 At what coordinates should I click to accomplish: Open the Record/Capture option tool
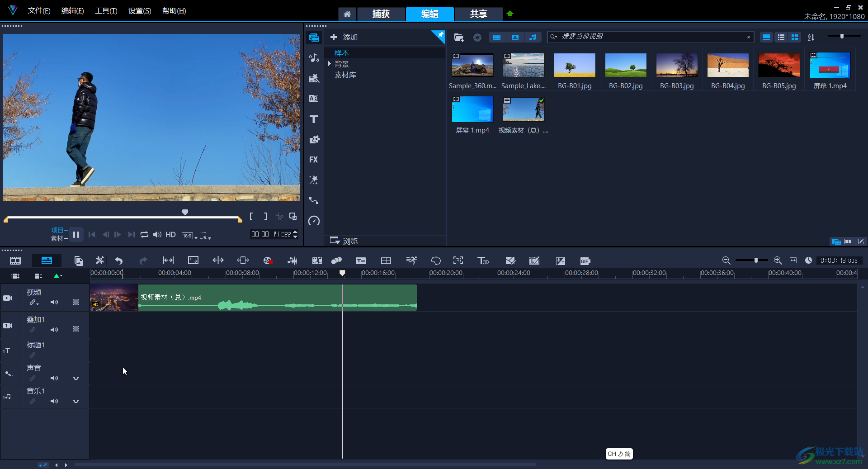pyautogui.click(x=268, y=261)
